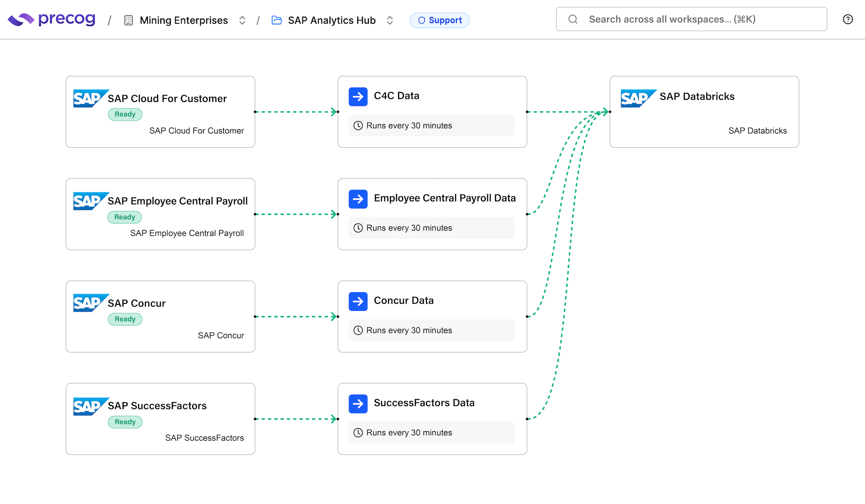
Task: Click the C4C Data blue arrow icon
Action: pyautogui.click(x=358, y=96)
